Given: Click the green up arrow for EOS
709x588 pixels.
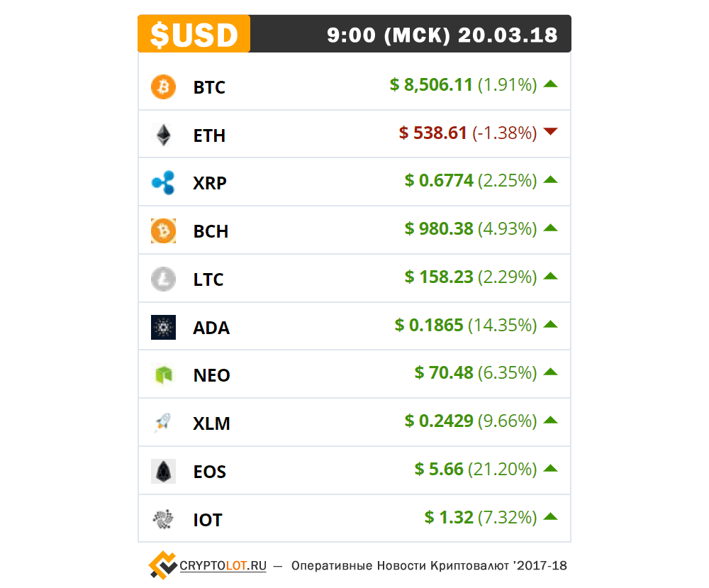Looking at the screenshot, I should [x=550, y=468].
